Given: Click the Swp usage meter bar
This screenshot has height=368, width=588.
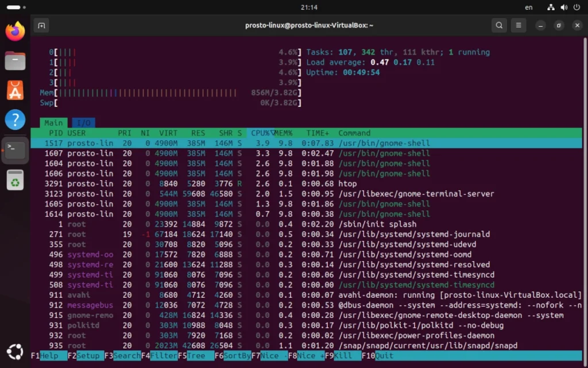Looking at the screenshot, I should point(171,103).
